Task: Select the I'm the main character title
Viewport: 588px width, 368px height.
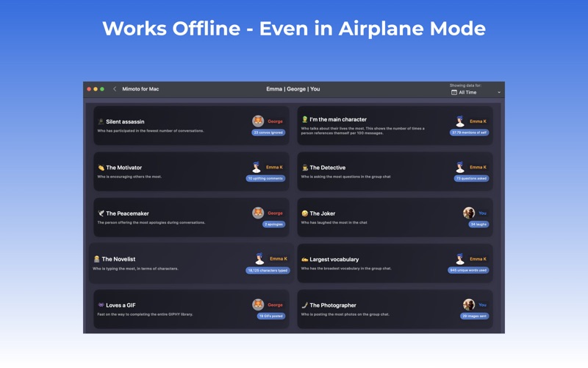Action: tap(338, 119)
